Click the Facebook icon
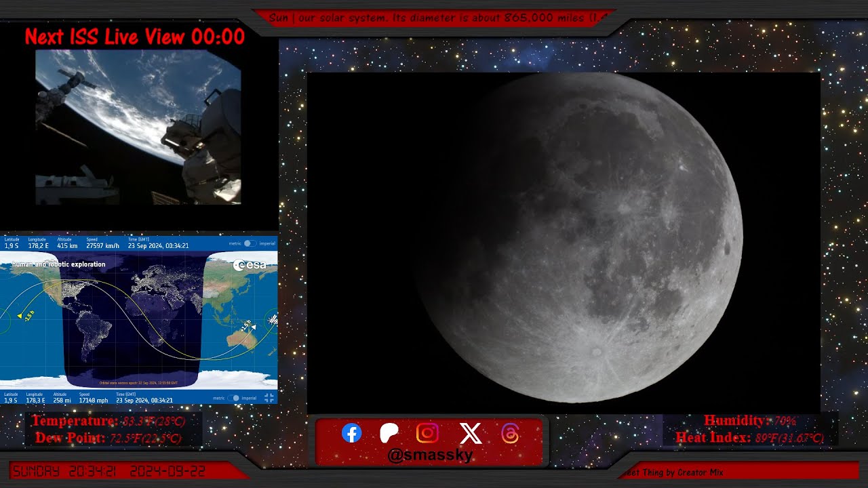This screenshot has height=488, width=868. pyautogui.click(x=351, y=433)
